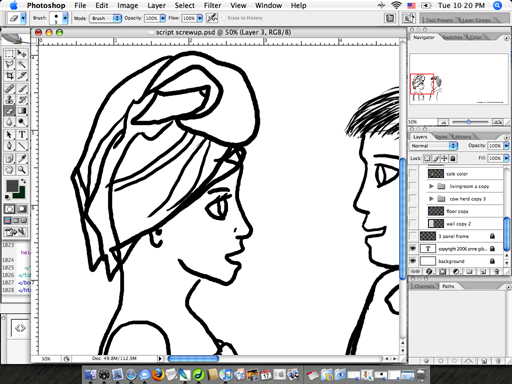The width and height of the screenshot is (512, 384).
Task: Select the History Brush tool
Action: [x=22, y=99]
